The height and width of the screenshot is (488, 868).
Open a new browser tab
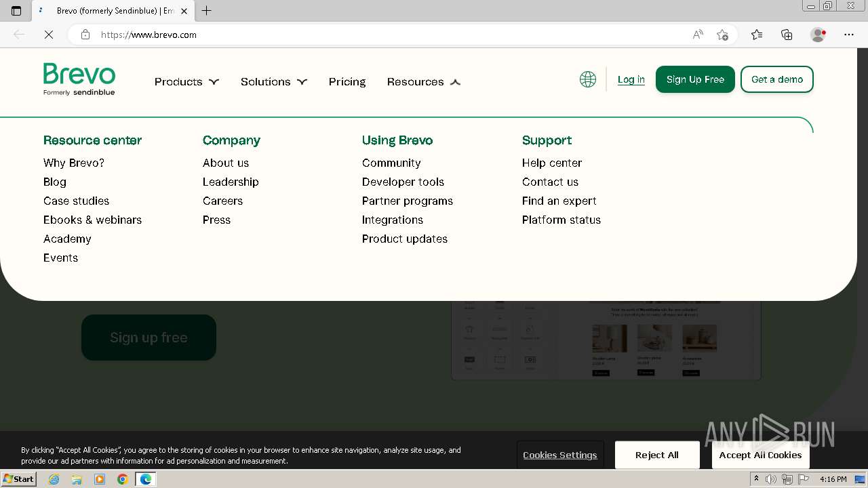coord(207,11)
